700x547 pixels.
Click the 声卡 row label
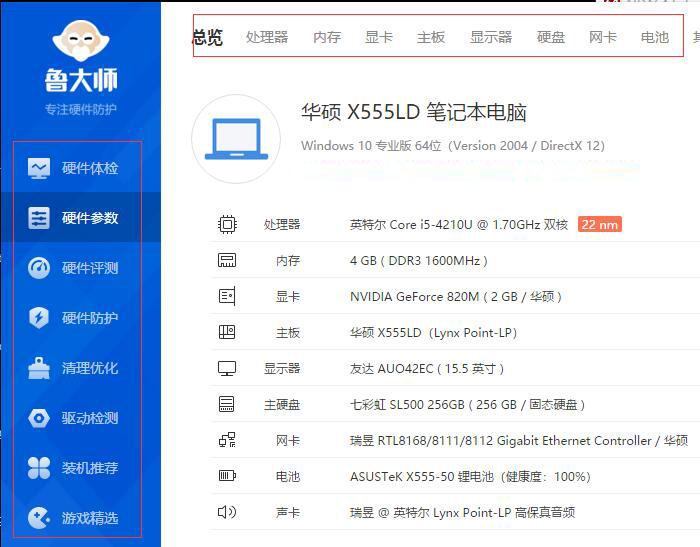288,513
